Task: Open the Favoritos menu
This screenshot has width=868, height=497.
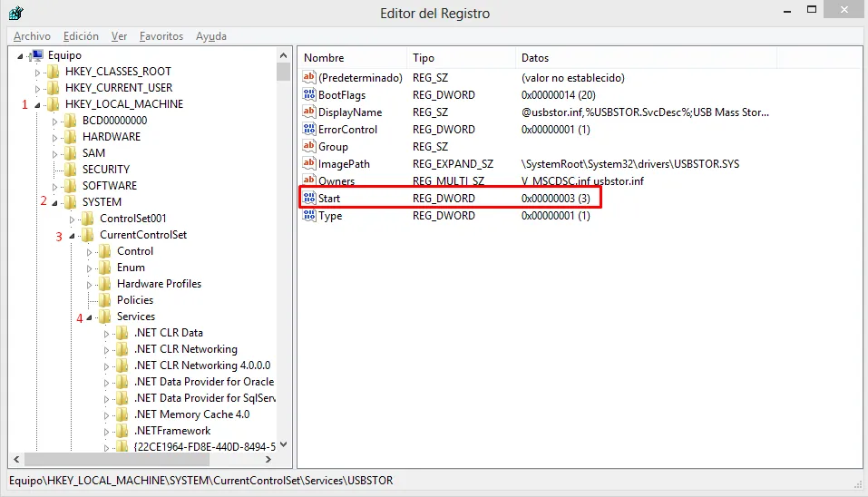Action: click(161, 36)
